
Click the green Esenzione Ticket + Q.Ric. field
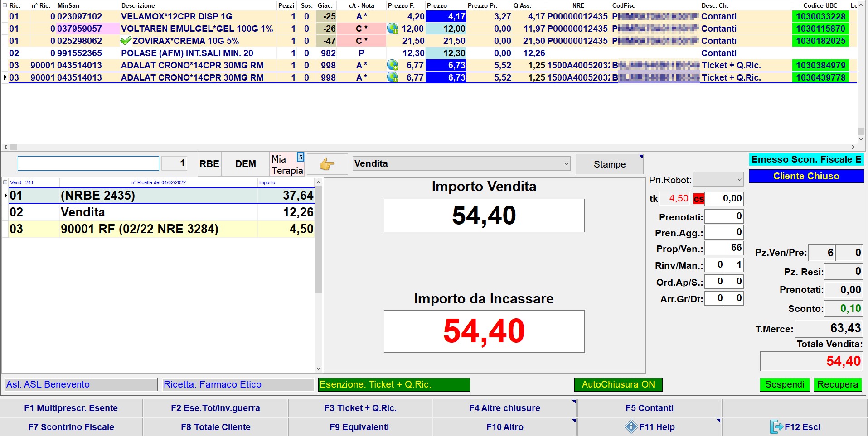click(394, 384)
